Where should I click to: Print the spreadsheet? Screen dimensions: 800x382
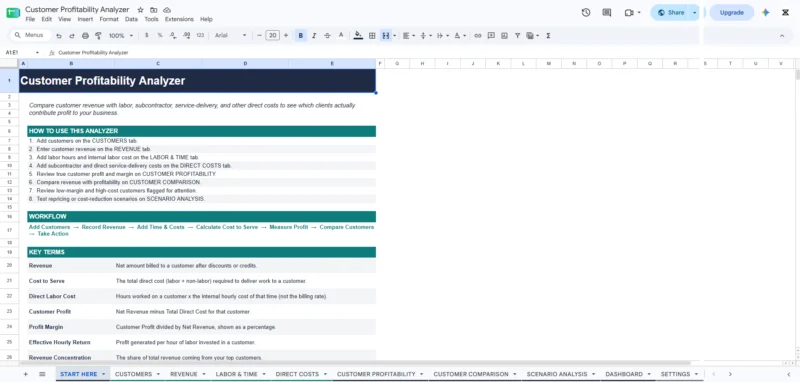85,36
